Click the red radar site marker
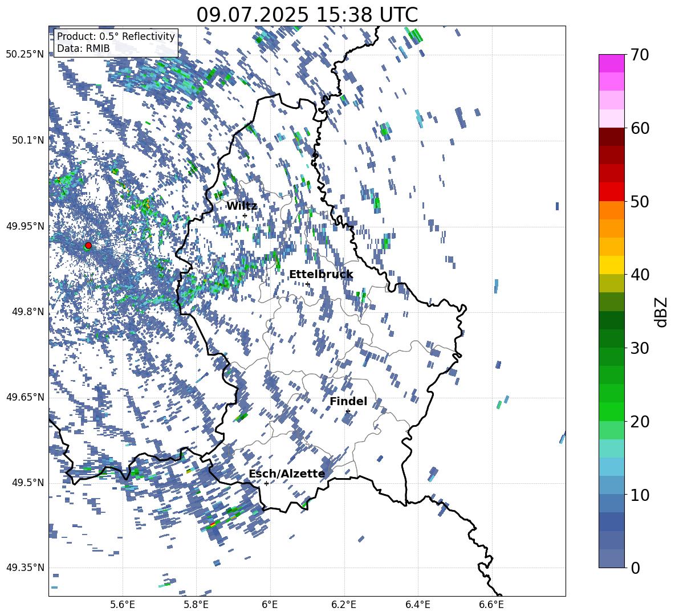Image resolution: width=675 pixels, height=616 pixels. point(88,246)
